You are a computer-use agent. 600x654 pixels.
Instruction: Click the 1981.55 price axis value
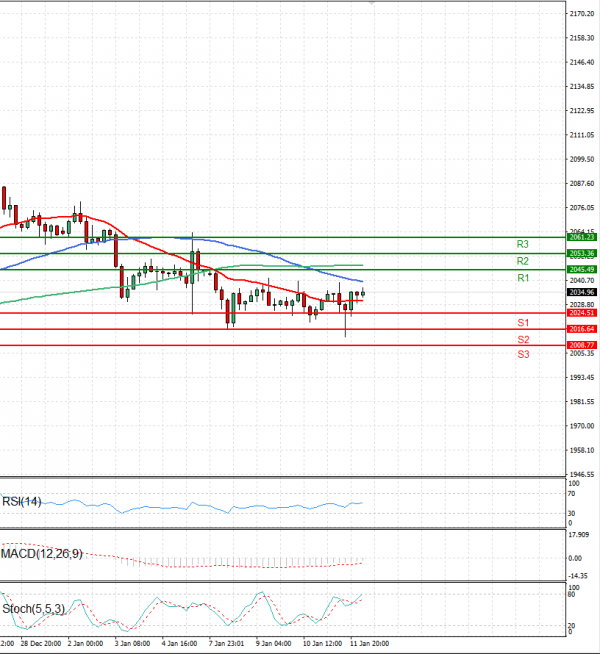(x=582, y=402)
